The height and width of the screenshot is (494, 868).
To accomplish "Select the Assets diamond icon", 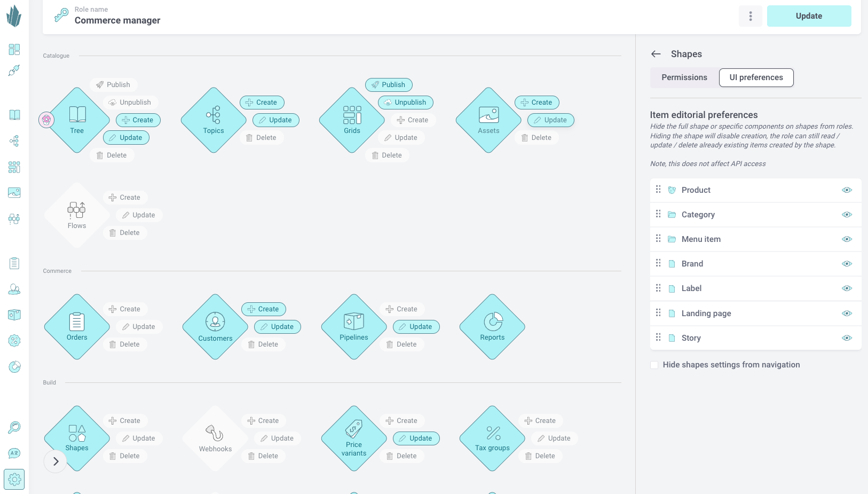I will click(488, 120).
